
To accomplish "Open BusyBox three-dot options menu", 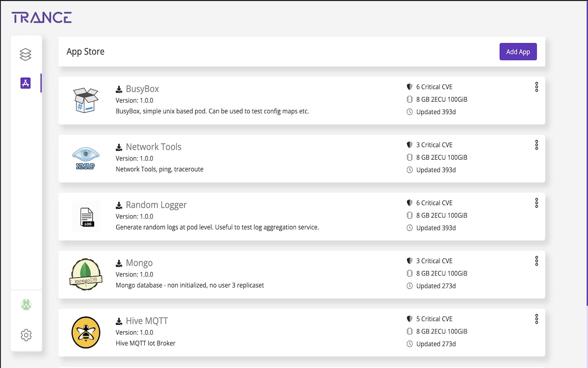I will click(536, 87).
